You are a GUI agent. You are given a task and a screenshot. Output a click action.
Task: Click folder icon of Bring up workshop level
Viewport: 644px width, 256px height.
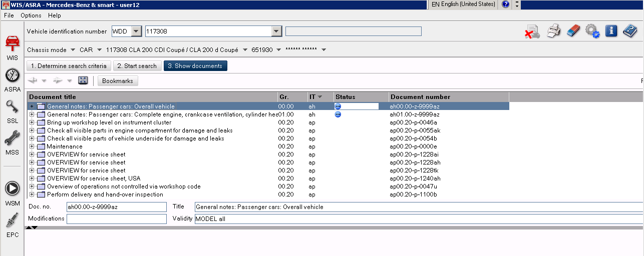click(x=41, y=122)
